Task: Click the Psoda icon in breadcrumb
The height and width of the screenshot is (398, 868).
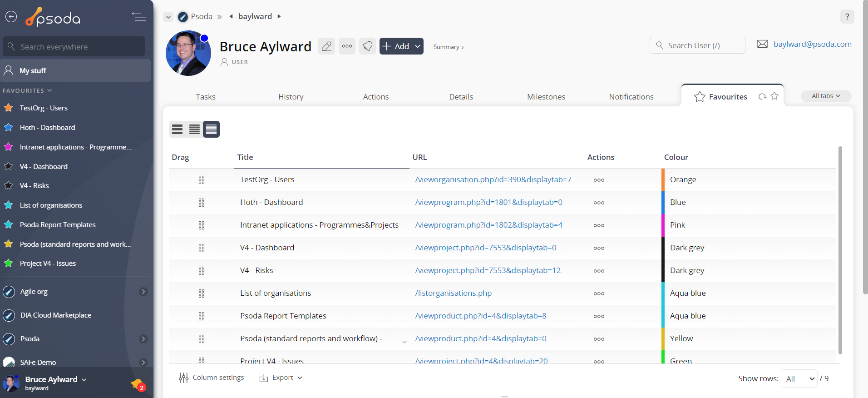Action: coord(183,17)
